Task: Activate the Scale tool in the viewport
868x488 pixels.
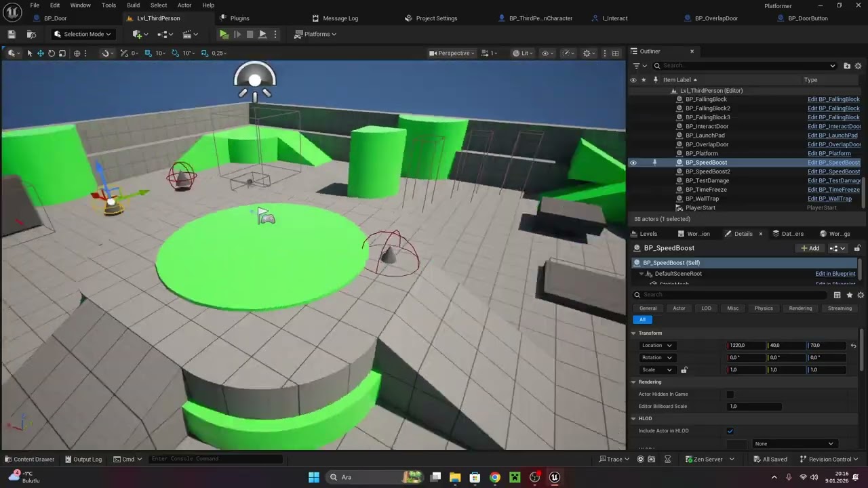Action: pos(62,53)
